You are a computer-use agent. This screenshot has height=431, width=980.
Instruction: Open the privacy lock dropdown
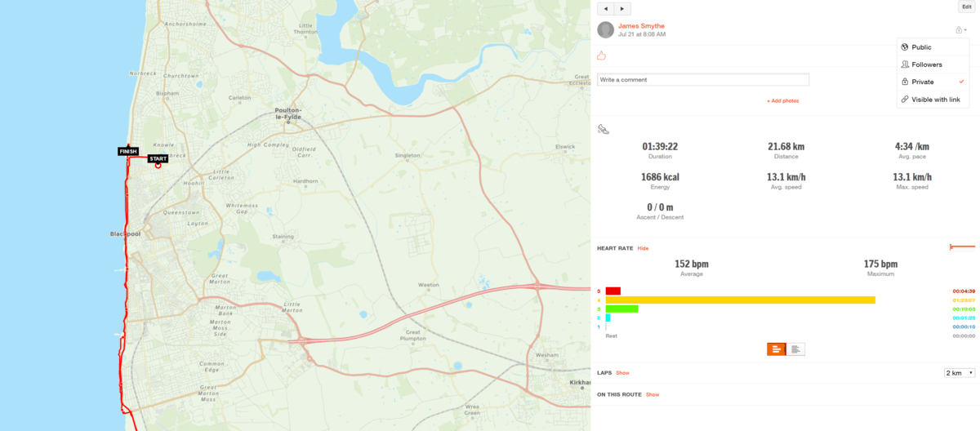point(961,30)
